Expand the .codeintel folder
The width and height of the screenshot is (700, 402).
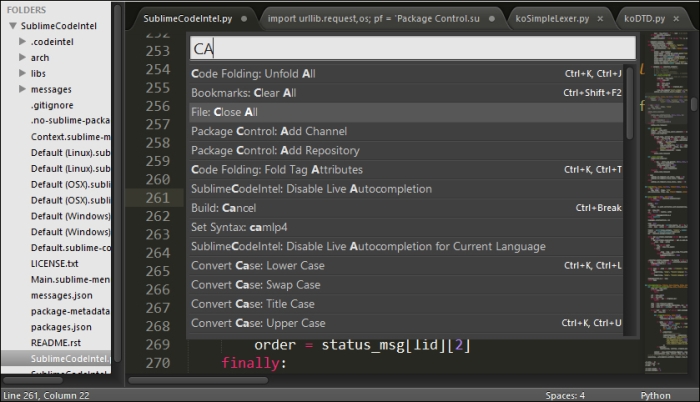click(x=22, y=42)
